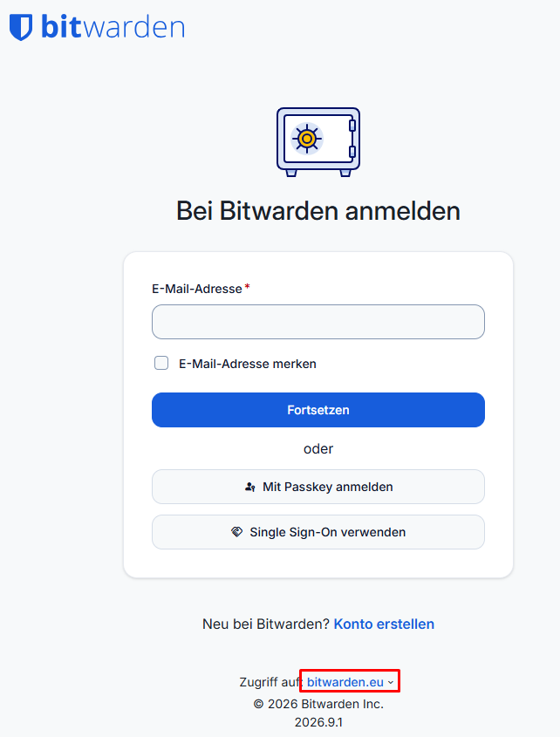Viewport: 560px width, 737px height.
Task: Focus the E-Mail-Adresse input field
Action: point(318,322)
